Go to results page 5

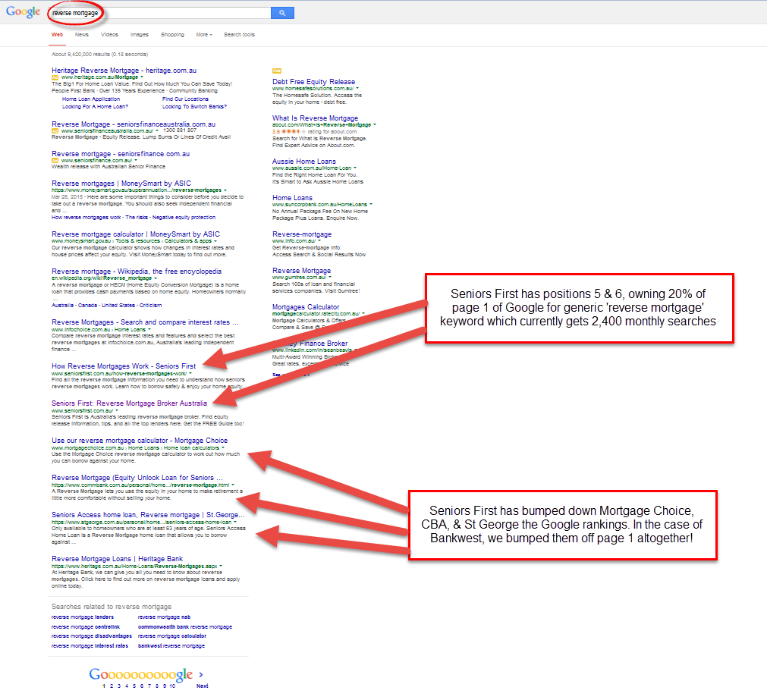pos(134,686)
